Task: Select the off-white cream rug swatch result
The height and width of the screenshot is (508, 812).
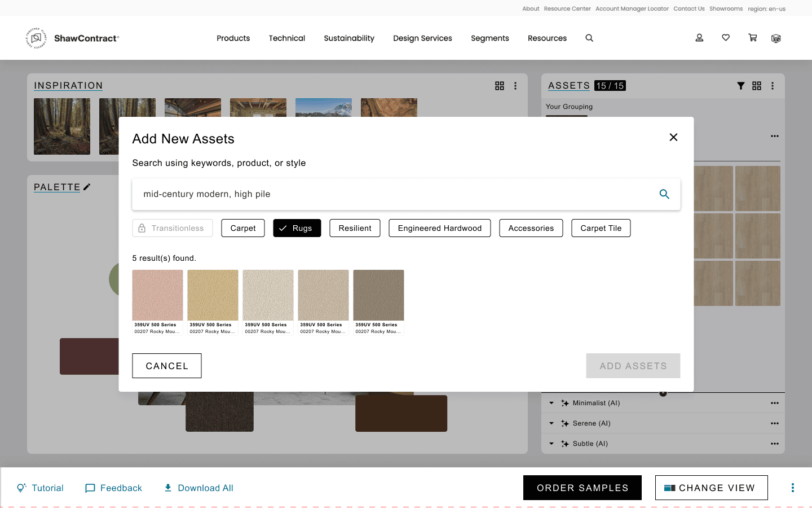Action: (268, 303)
